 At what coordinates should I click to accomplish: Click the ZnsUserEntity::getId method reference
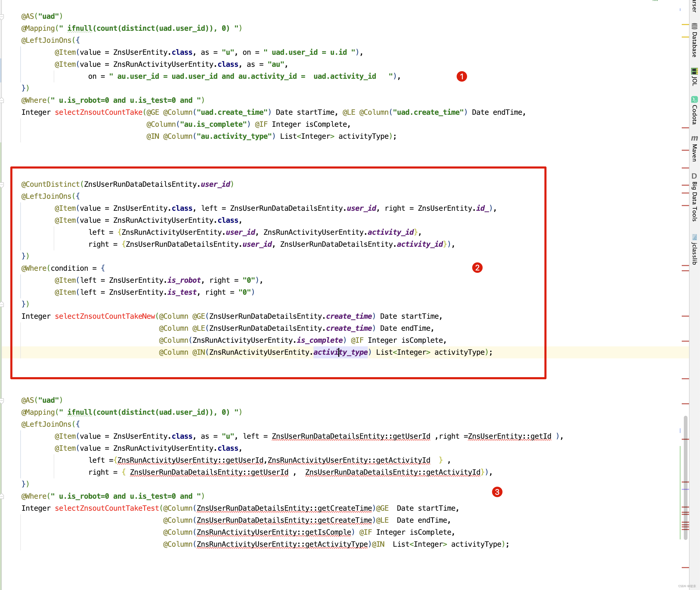(x=509, y=436)
